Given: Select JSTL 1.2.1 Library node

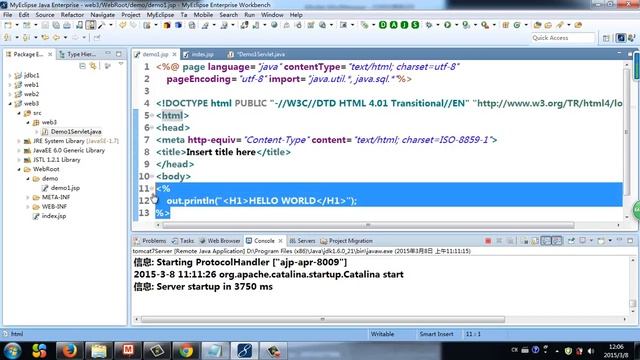Looking at the screenshot, I should (57, 160).
